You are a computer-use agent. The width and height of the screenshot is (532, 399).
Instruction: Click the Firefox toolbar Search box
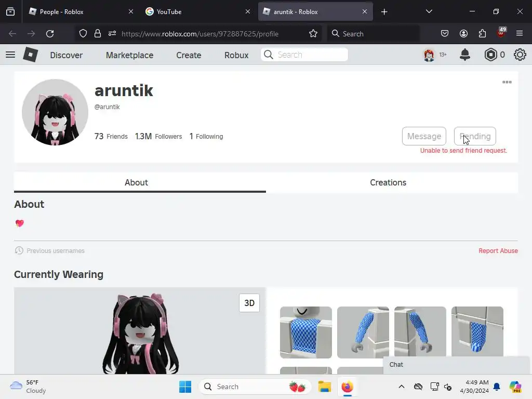tap(373, 34)
